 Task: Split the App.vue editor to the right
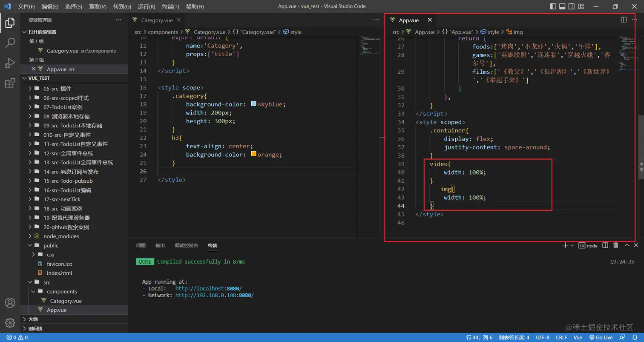pos(624,20)
